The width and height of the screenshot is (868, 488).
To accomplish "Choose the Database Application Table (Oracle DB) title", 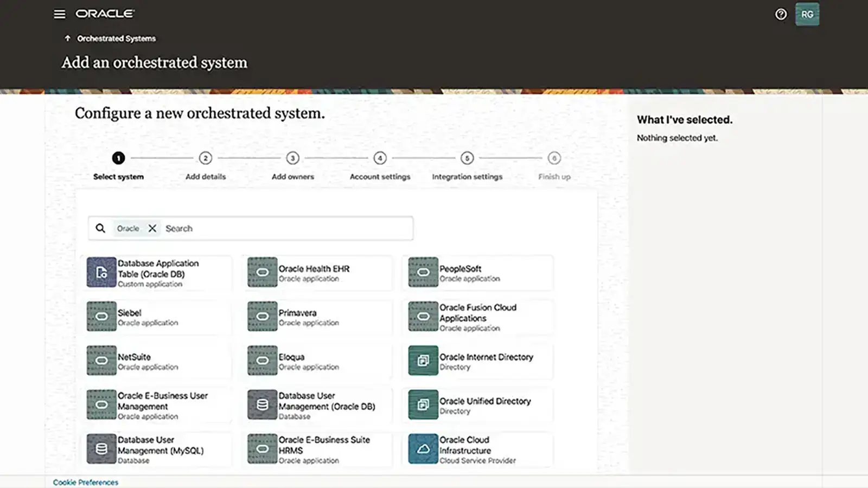I will pos(158,268).
